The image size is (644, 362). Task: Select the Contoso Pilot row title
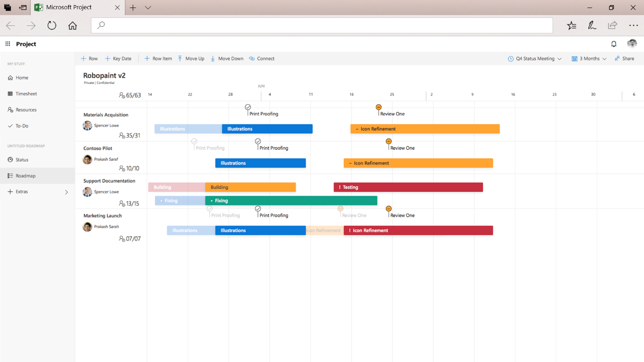pyautogui.click(x=98, y=148)
